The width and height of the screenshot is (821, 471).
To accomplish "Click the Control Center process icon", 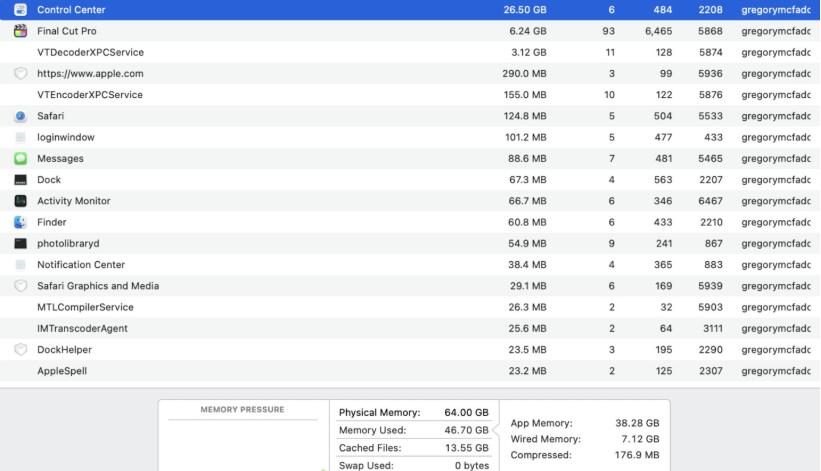I will [x=20, y=10].
